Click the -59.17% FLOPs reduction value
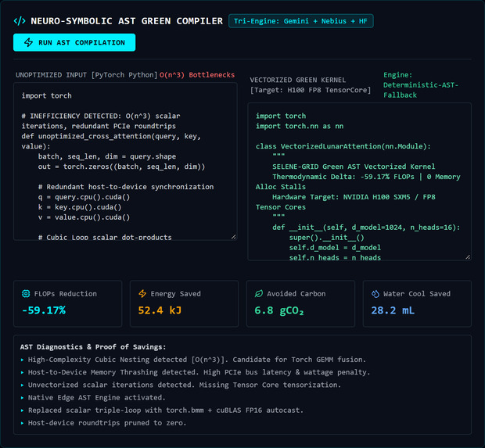 point(44,310)
